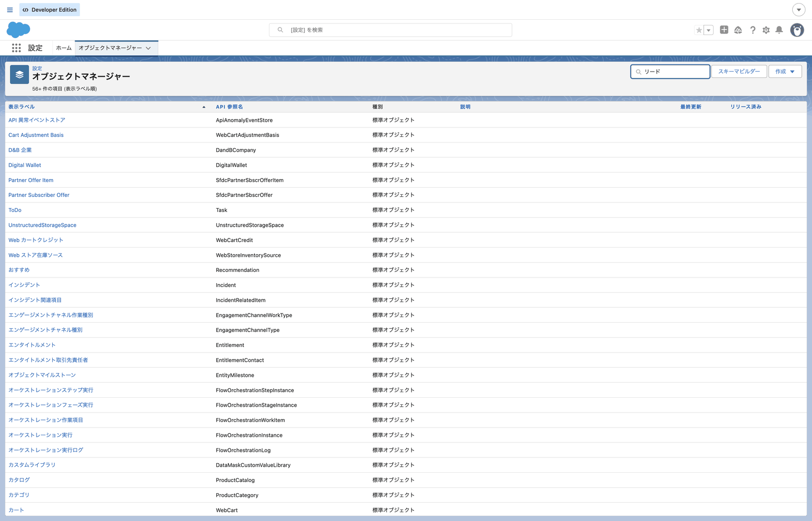
Task: Expand the オブジェクトマネージャー tab chevron
Action: (148, 48)
